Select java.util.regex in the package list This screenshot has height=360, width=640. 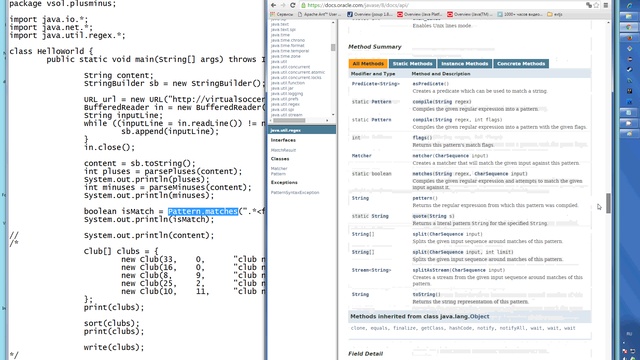tap(285, 104)
